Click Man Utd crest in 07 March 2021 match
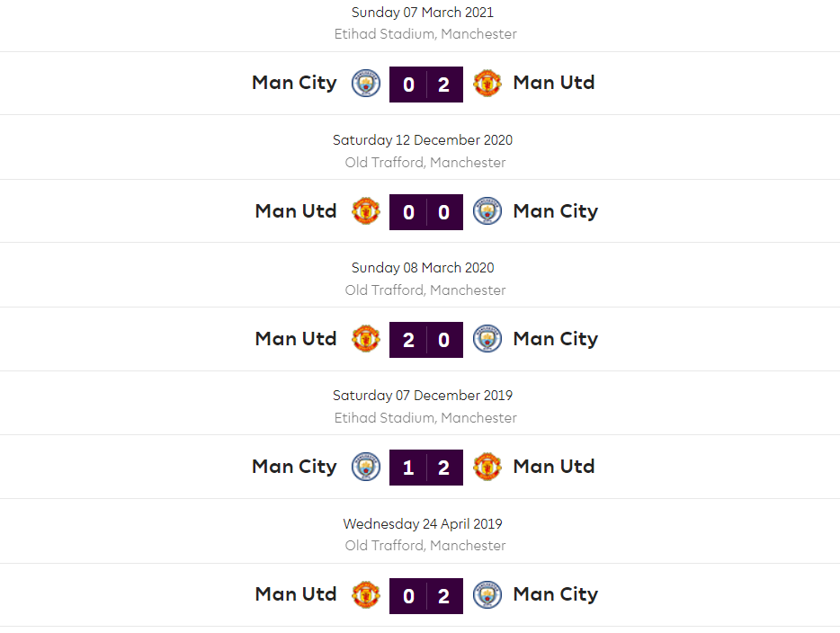This screenshot has width=840, height=633. [487, 84]
